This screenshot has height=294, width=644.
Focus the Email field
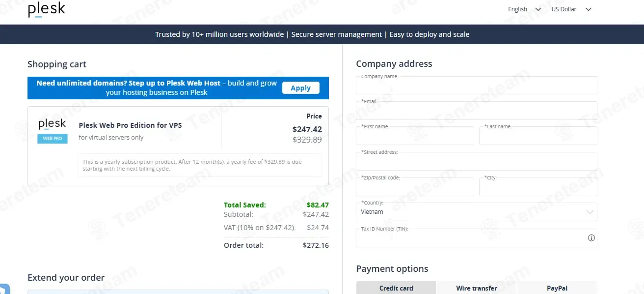pos(476,111)
